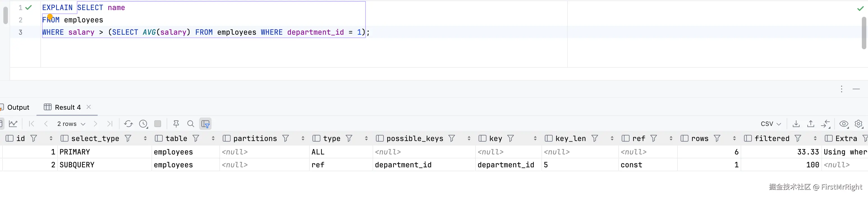868x197 pixels.
Task: Click the filter funnel on select_type column
Action: coord(128,139)
